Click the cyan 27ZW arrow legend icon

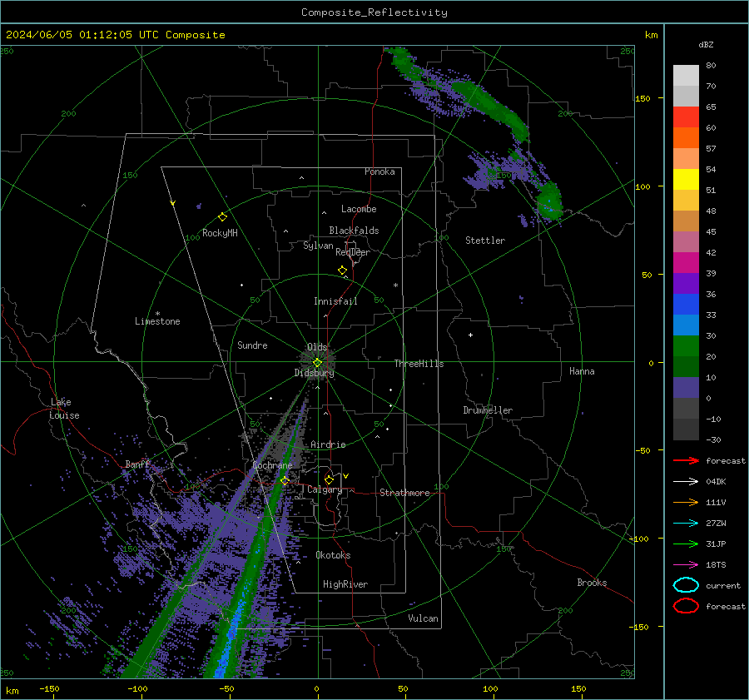click(686, 524)
